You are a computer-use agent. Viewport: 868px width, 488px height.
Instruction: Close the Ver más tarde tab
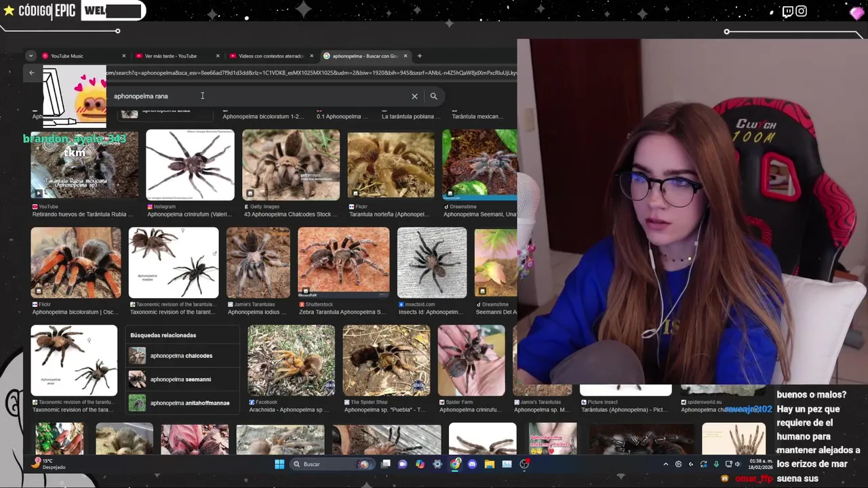click(x=218, y=56)
